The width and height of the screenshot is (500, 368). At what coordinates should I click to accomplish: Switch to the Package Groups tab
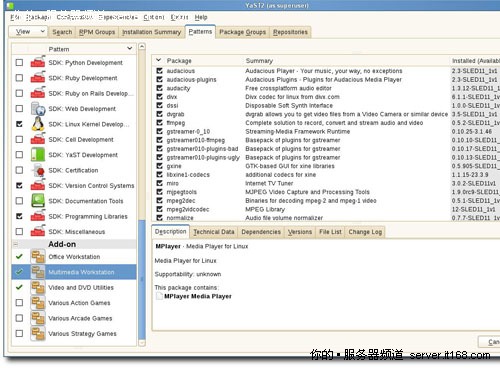[242, 32]
